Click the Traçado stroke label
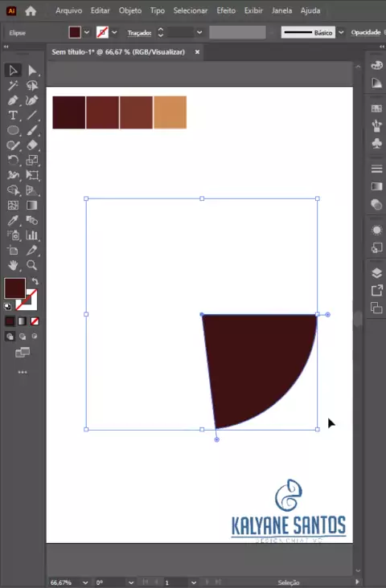 [x=139, y=33]
